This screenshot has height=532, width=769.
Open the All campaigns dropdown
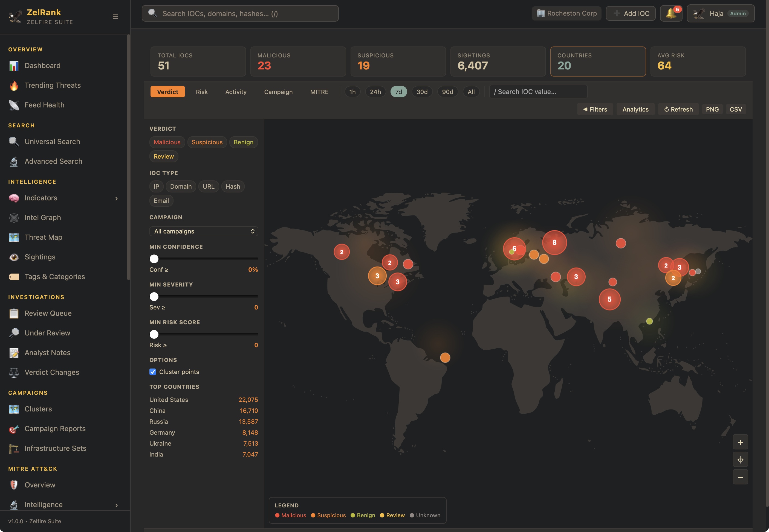[204, 231]
